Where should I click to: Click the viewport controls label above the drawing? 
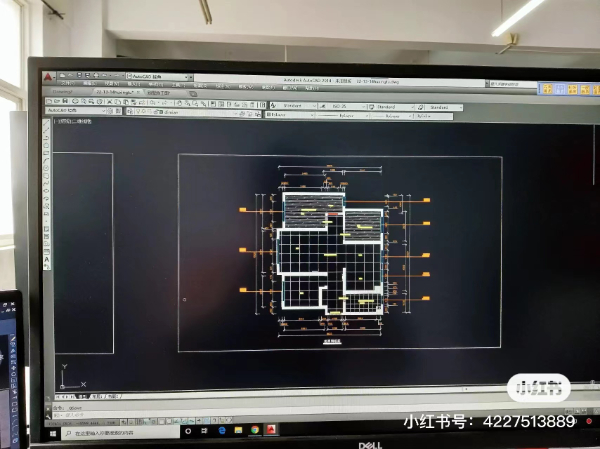73,121
